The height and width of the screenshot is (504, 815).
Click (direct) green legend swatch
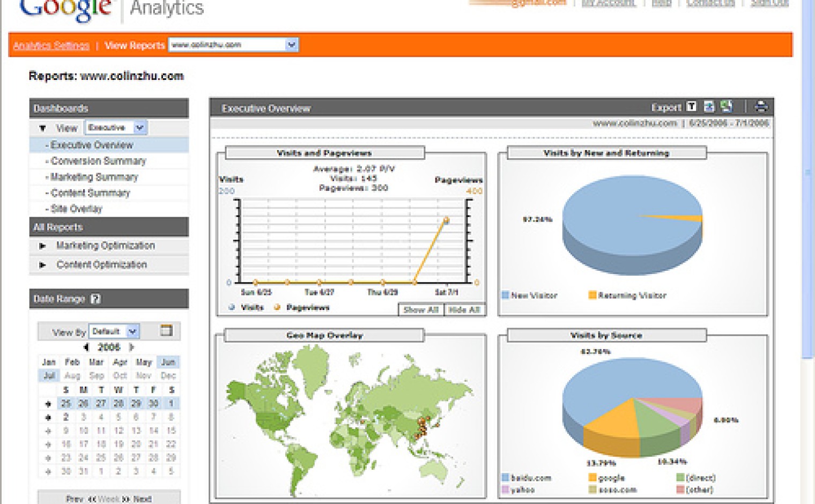coord(680,477)
